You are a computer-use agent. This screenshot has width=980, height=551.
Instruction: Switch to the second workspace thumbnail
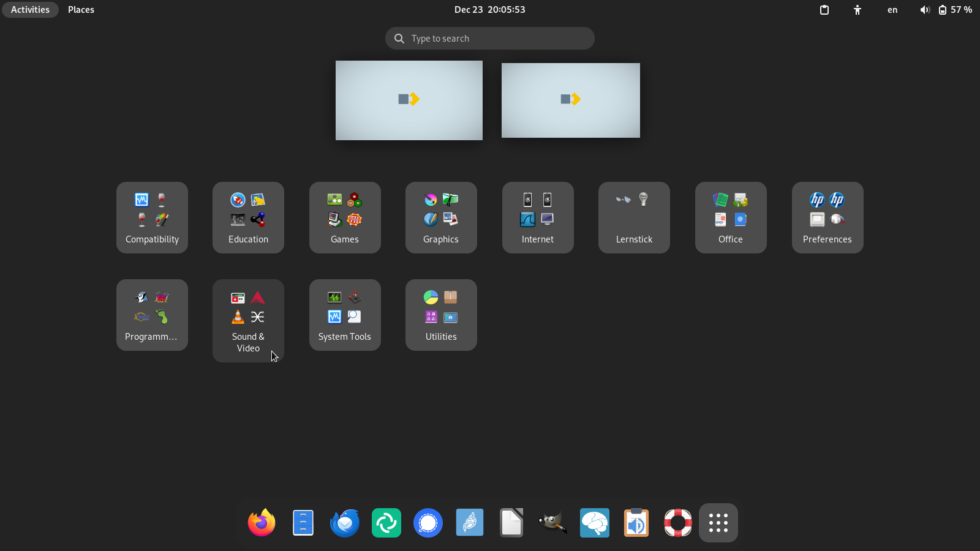(571, 100)
